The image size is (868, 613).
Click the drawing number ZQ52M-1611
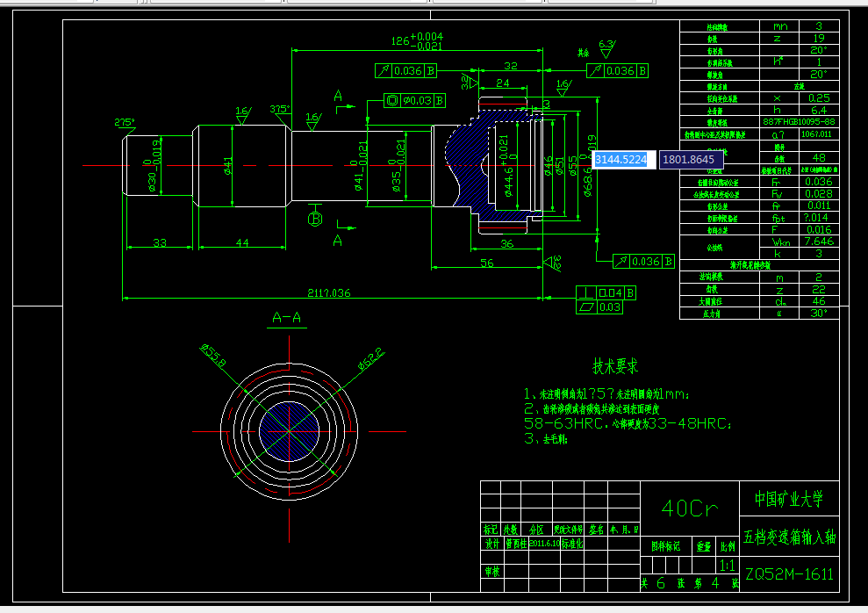789,574
